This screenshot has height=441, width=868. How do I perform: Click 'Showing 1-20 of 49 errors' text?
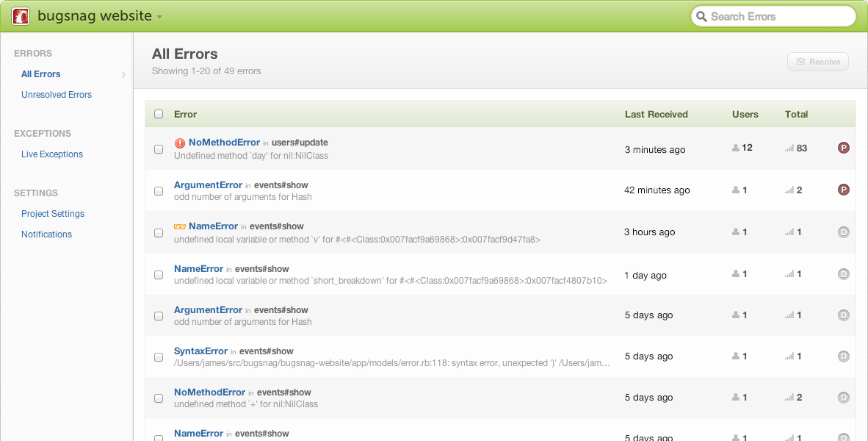206,71
